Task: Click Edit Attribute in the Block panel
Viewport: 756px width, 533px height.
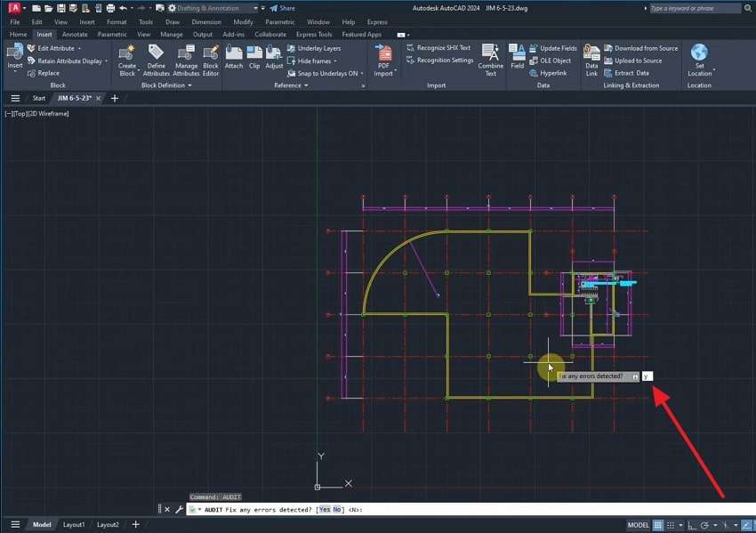Action: pos(51,48)
